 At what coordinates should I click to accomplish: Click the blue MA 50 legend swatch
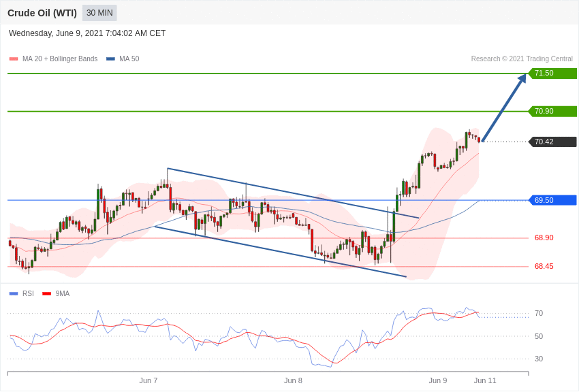coord(111,59)
